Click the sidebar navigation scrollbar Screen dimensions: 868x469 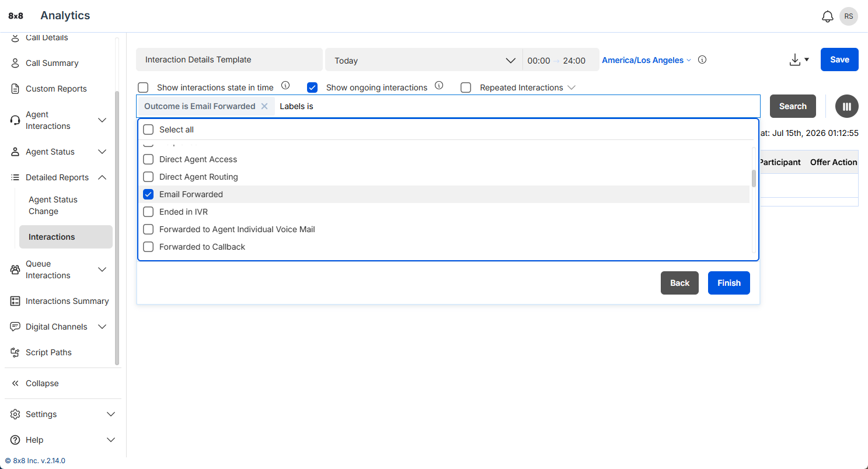click(x=117, y=228)
